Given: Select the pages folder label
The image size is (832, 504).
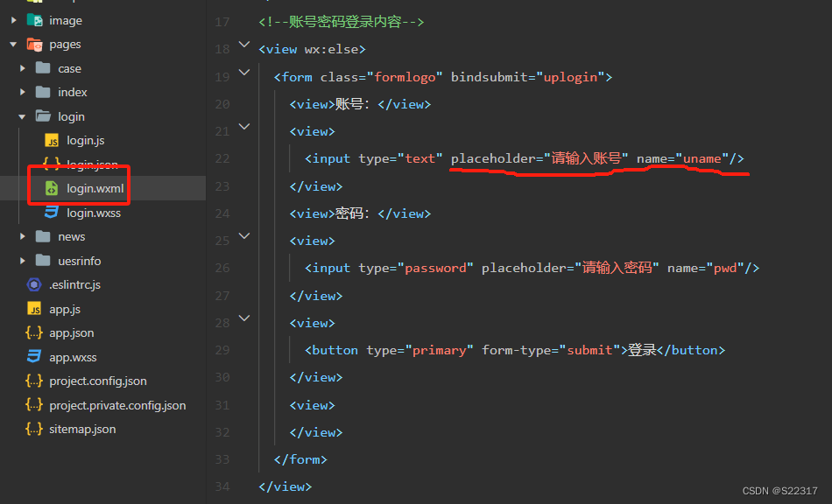Looking at the screenshot, I should (x=65, y=45).
